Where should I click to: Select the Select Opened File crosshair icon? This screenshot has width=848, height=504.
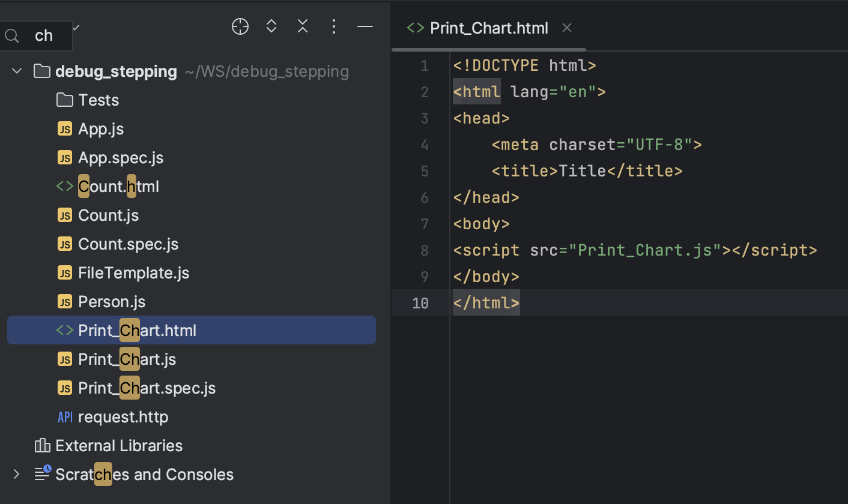240,26
